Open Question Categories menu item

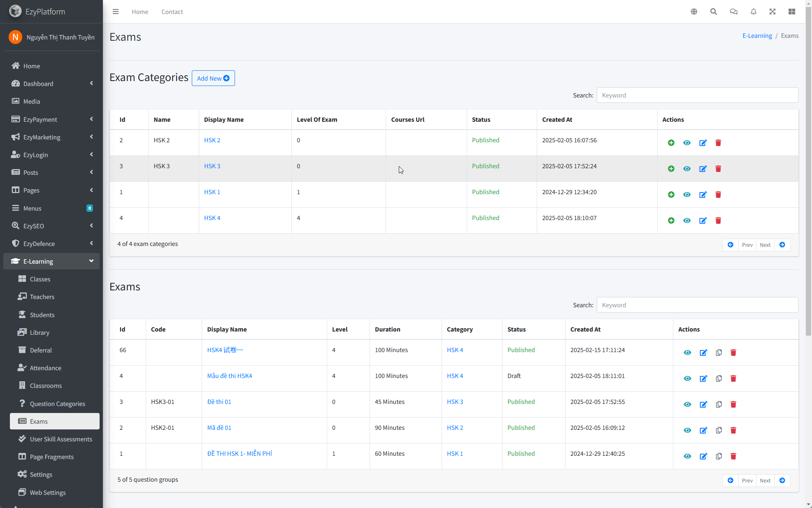coord(55,404)
